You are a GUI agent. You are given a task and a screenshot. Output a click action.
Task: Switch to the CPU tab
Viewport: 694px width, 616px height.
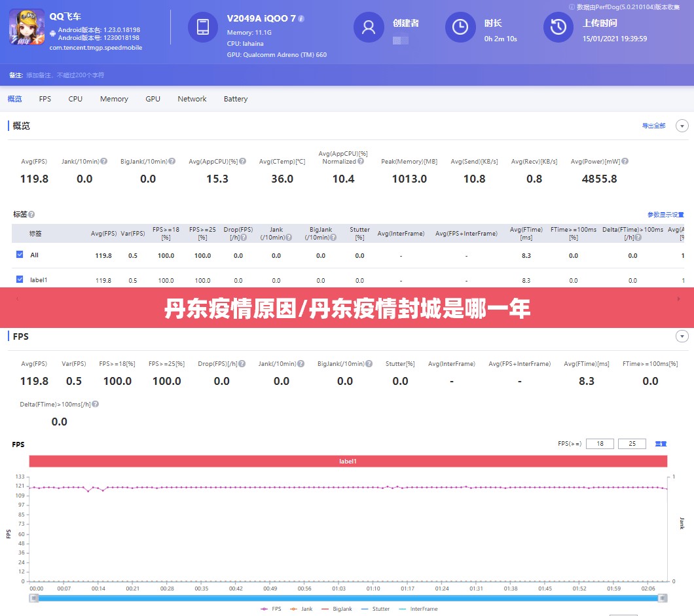75,99
